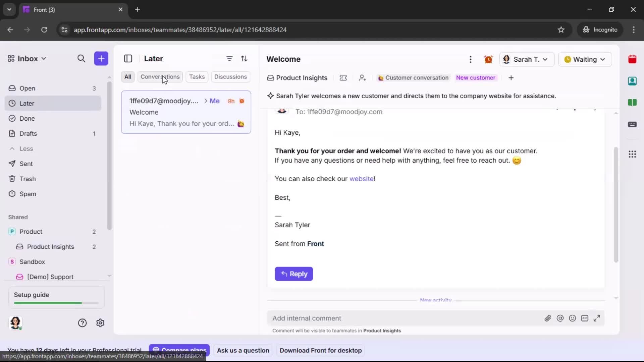Viewport: 644px width, 362px height.
Task: Open the Contact details panel on the right
Action: 633,81
